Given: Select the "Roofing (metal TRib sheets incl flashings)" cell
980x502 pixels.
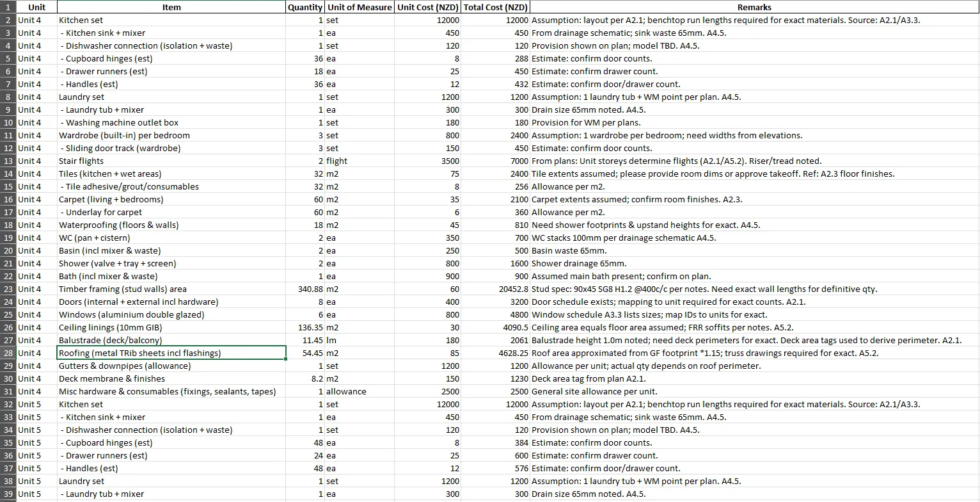Looking at the screenshot, I should click(x=171, y=353).
